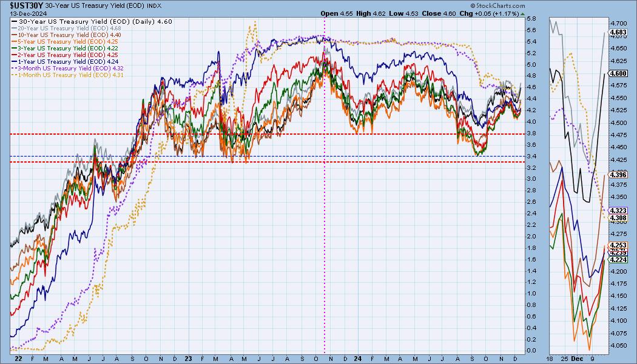Click the Chg +0.05 (+1.17%) value

pos(489,13)
